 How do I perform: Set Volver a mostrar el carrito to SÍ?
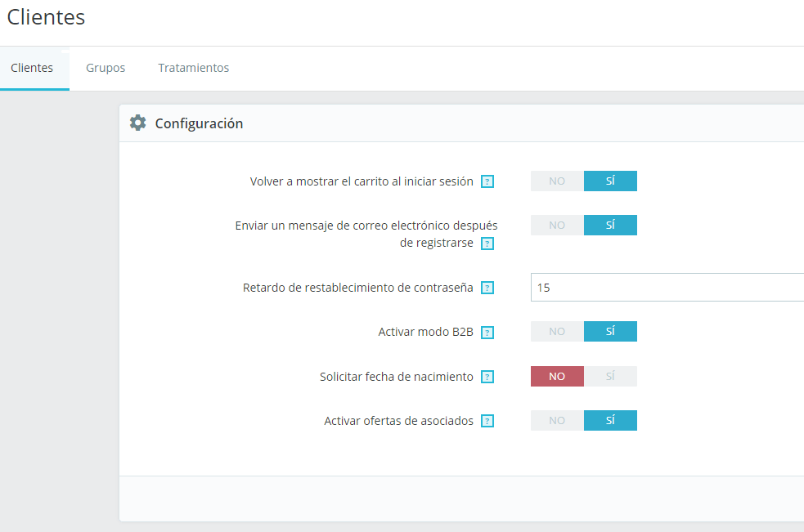click(610, 181)
